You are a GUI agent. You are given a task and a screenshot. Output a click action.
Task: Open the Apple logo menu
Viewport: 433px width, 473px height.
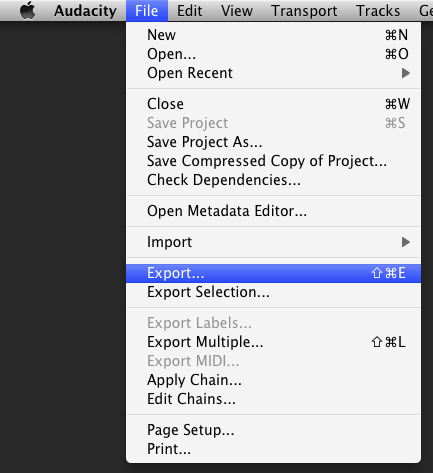[x=28, y=11]
